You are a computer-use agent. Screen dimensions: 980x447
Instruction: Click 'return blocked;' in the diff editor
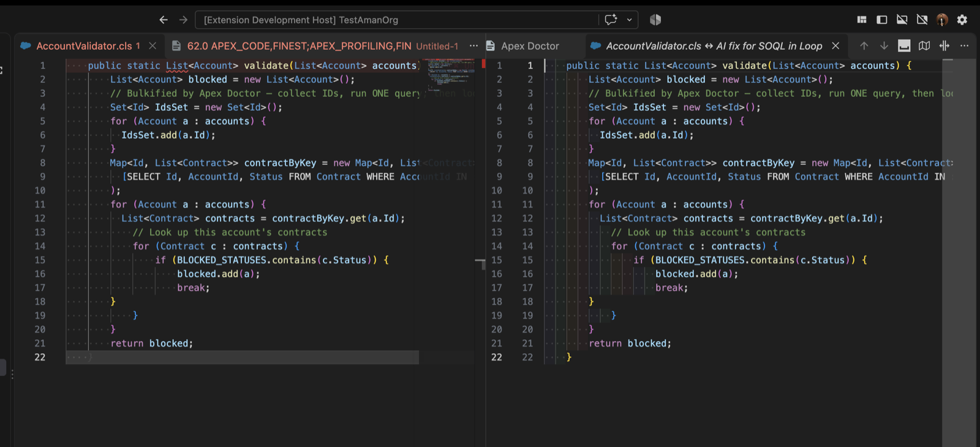tap(630, 343)
